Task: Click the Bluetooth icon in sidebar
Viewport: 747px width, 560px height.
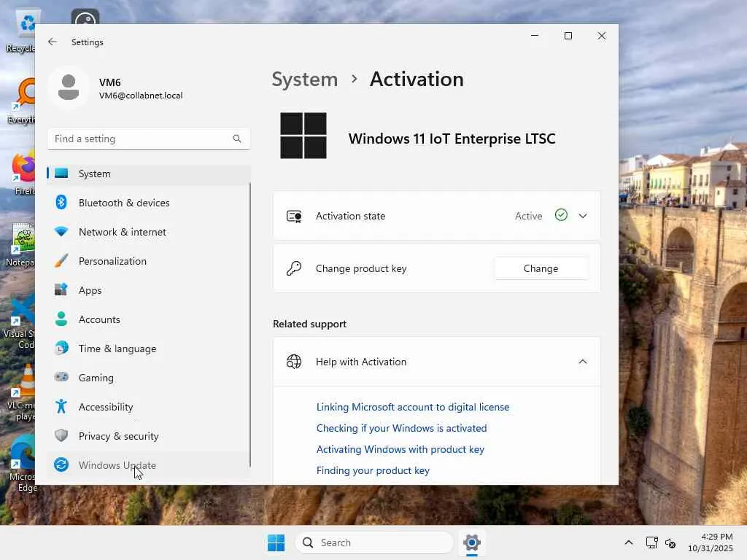Action: point(61,203)
